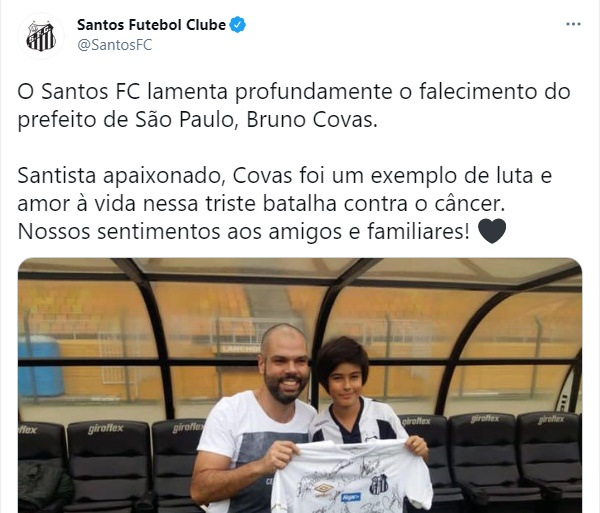The height and width of the screenshot is (513, 600).
Task: Click the blue sponsor patch on the jersey
Action: (351, 497)
